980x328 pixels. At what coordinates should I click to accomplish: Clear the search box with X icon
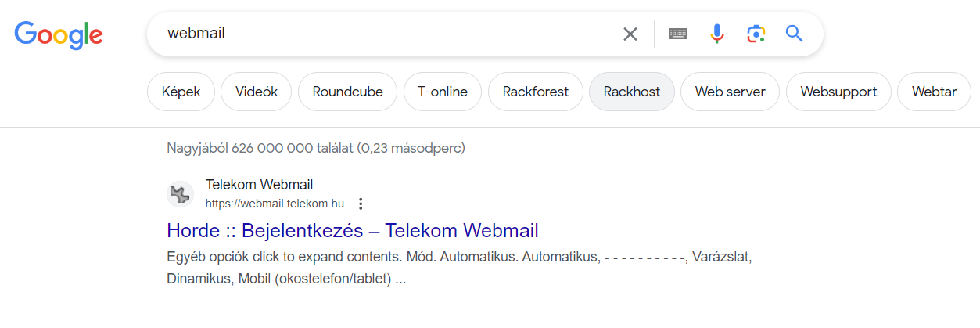click(x=630, y=34)
